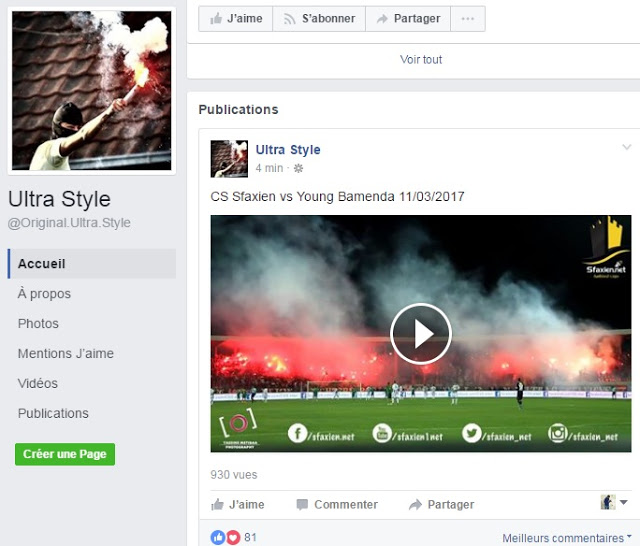Click the post caption CS Sfaxien vs Young Bamenda

click(x=337, y=197)
